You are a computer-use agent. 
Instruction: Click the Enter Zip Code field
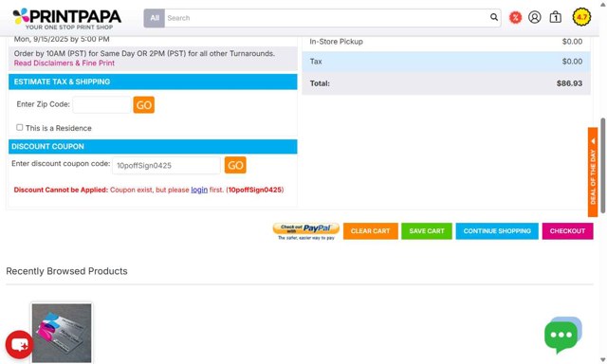point(101,105)
